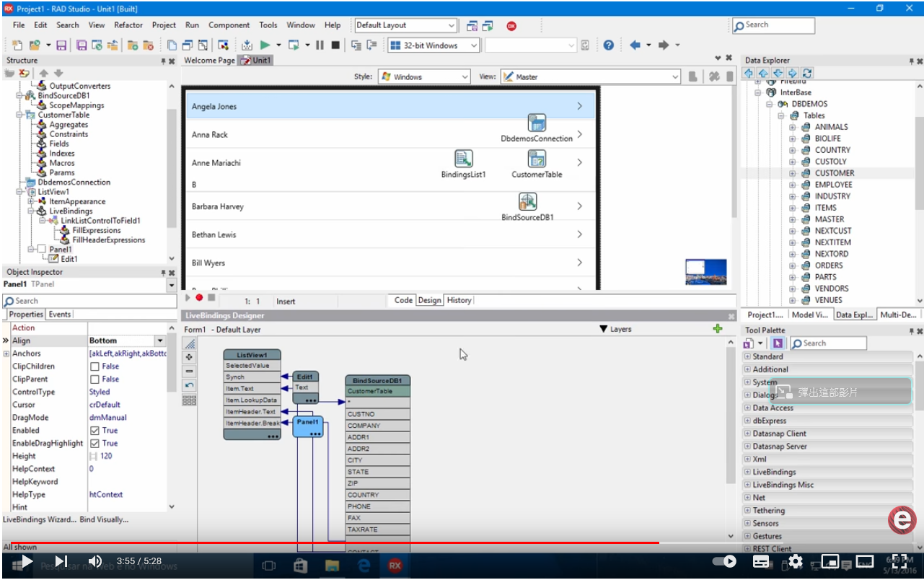Click the YouTube settings gear icon
The width and height of the screenshot is (924, 580).
pyautogui.click(x=796, y=561)
